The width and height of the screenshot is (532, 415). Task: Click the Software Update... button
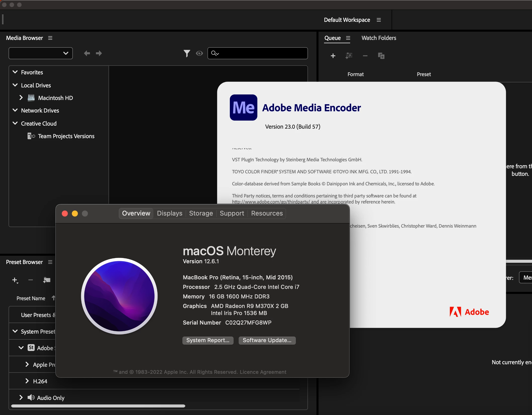click(x=267, y=340)
